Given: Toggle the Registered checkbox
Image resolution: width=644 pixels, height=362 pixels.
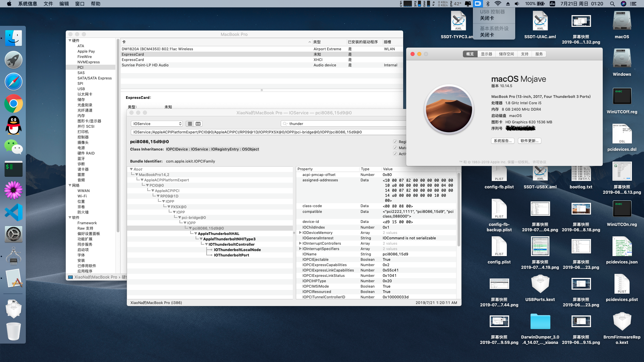Looking at the screenshot, I should (x=395, y=142).
